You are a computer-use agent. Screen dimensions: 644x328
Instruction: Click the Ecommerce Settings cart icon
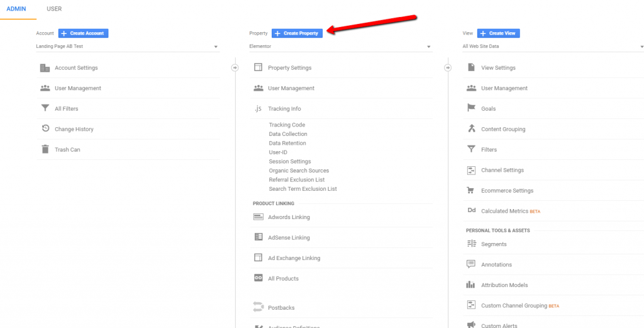click(471, 191)
